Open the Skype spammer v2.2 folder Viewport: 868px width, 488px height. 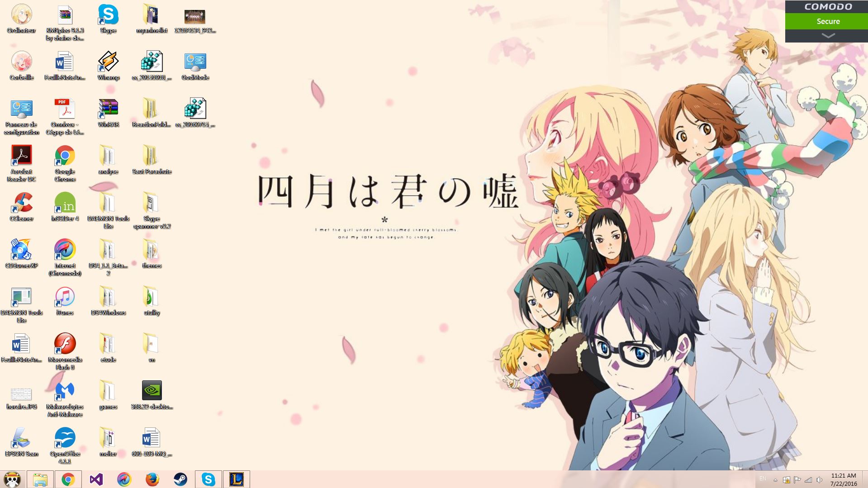pos(152,211)
